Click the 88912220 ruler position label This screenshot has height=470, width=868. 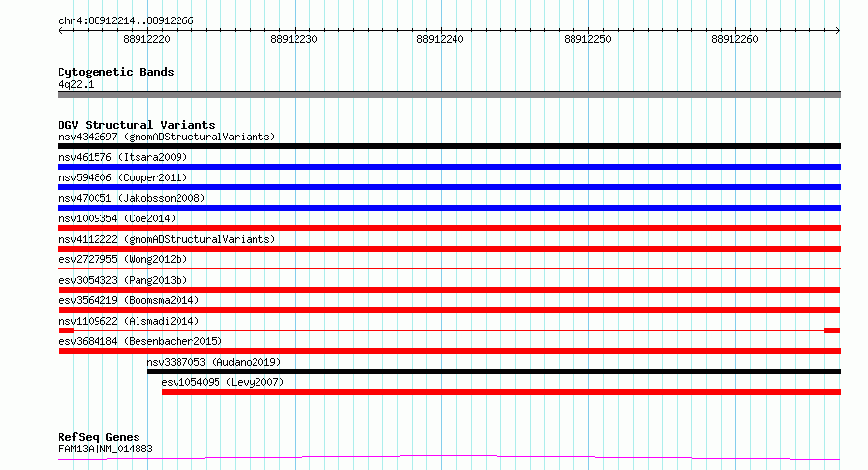pos(146,39)
